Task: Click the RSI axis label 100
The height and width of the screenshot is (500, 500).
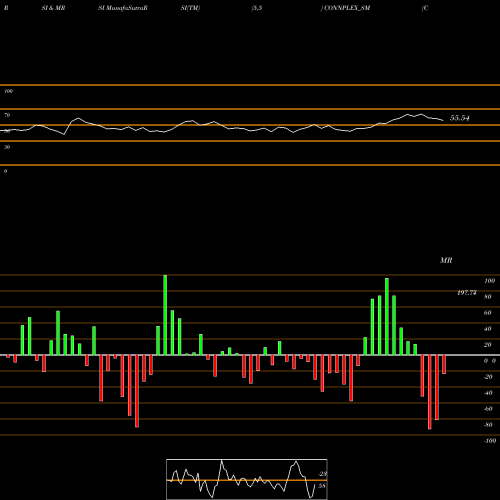Action: pos(8,91)
